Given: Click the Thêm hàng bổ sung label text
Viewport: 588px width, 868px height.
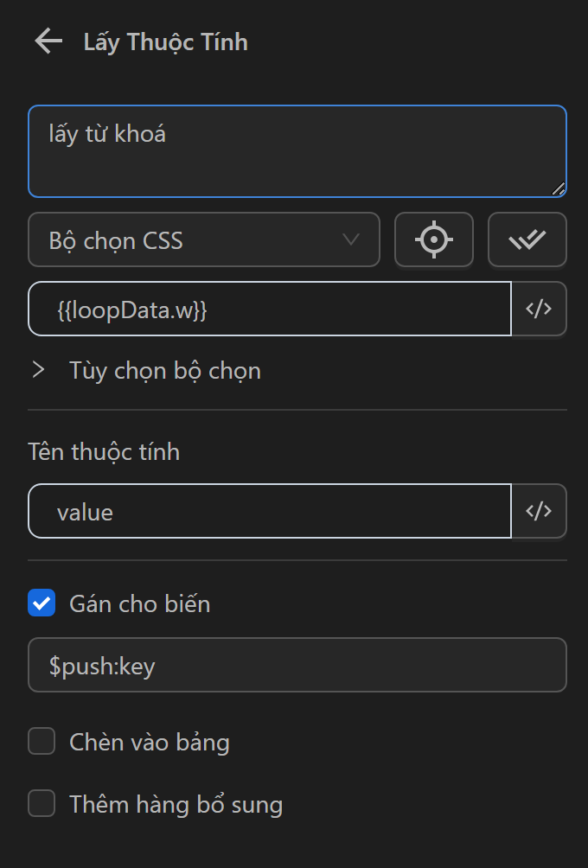Looking at the screenshot, I should pos(176,804).
